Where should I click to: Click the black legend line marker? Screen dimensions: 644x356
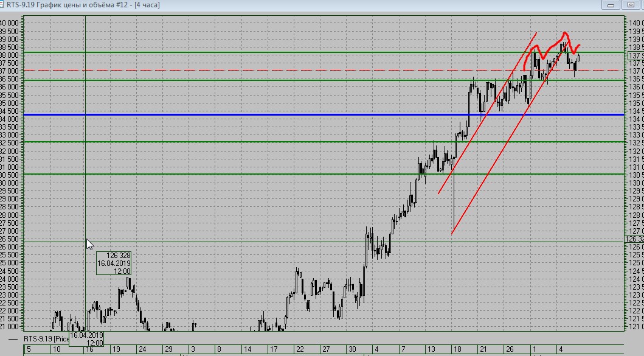point(13,339)
